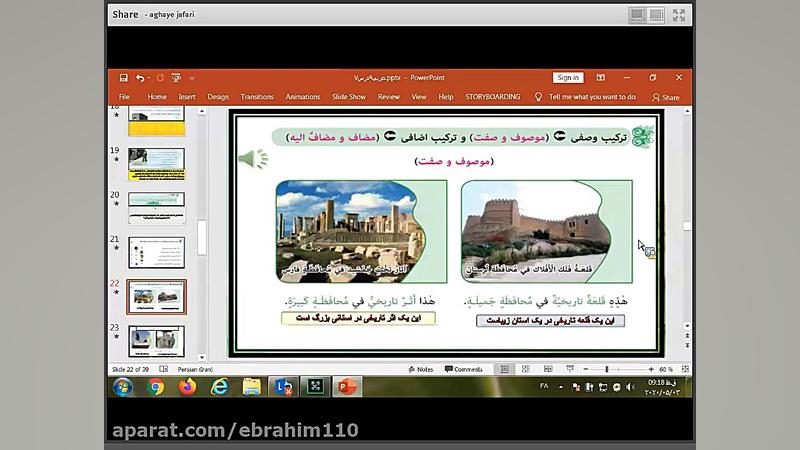Select the castle picture on slide
This screenshot has height=450, width=800.
546,232
